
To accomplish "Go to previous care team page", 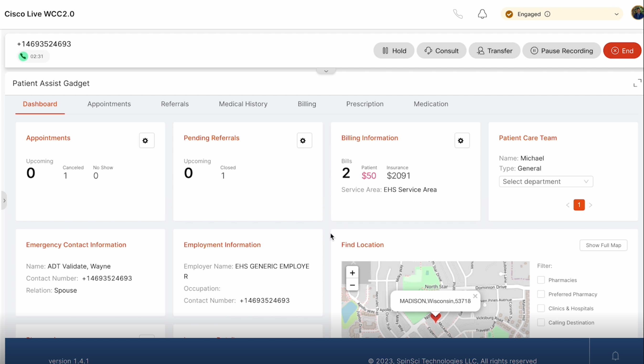I will coord(568,205).
